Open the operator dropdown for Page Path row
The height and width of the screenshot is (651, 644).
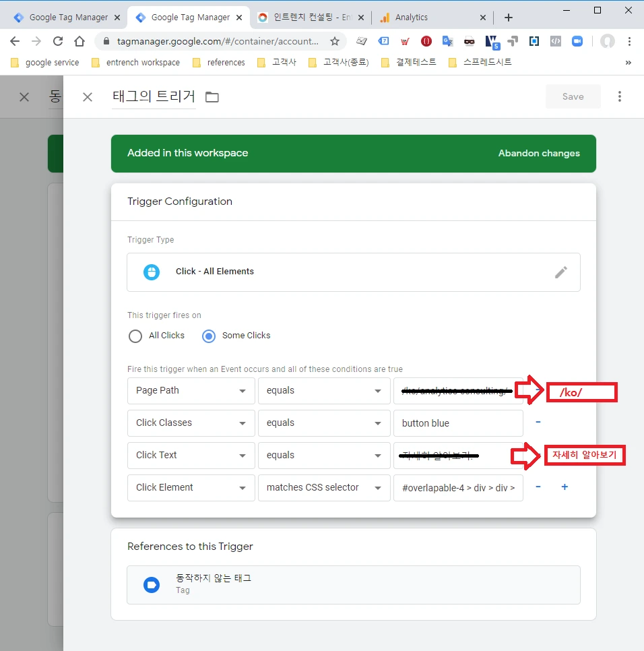[324, 391]
